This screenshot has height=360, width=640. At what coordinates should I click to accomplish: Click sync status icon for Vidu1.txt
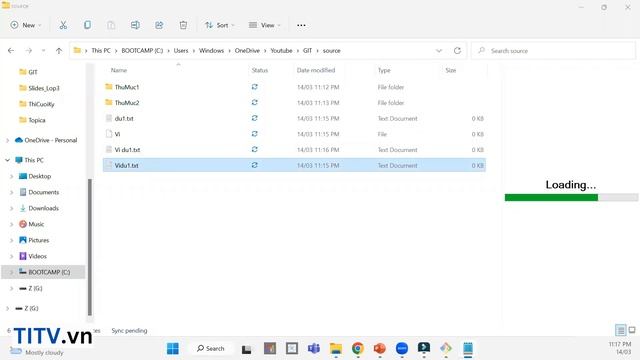[255, 165]
